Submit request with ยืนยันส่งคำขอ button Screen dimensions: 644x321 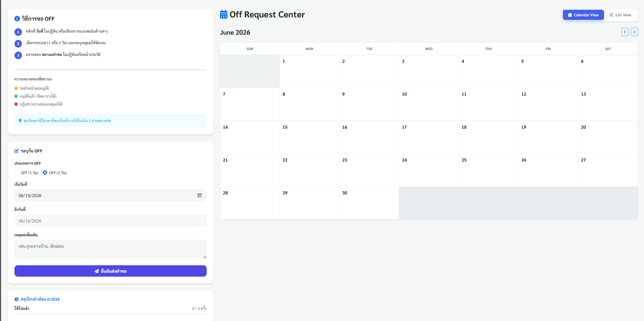(x=111, y=271)
